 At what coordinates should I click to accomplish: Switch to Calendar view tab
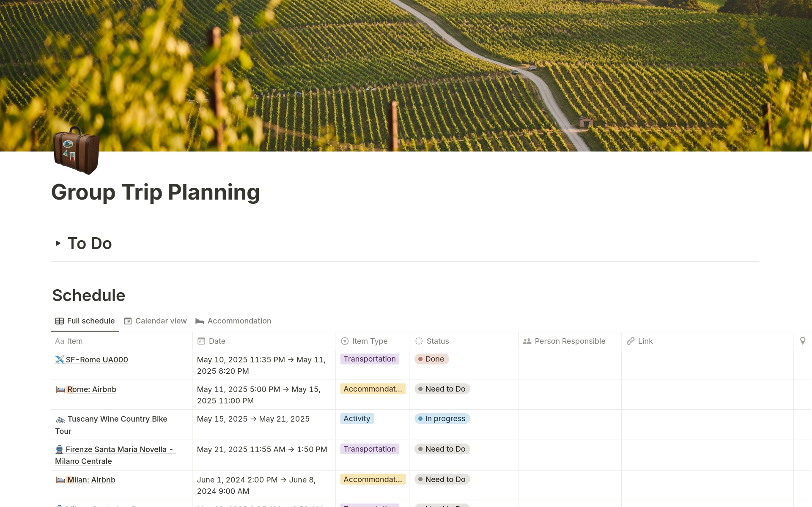coord(155,321)
